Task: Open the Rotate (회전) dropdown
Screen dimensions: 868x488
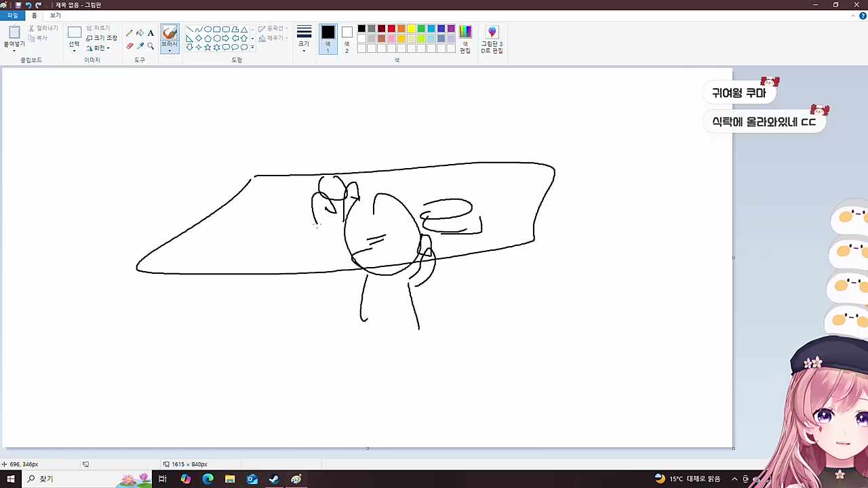Action: click(x=98, y=48)
